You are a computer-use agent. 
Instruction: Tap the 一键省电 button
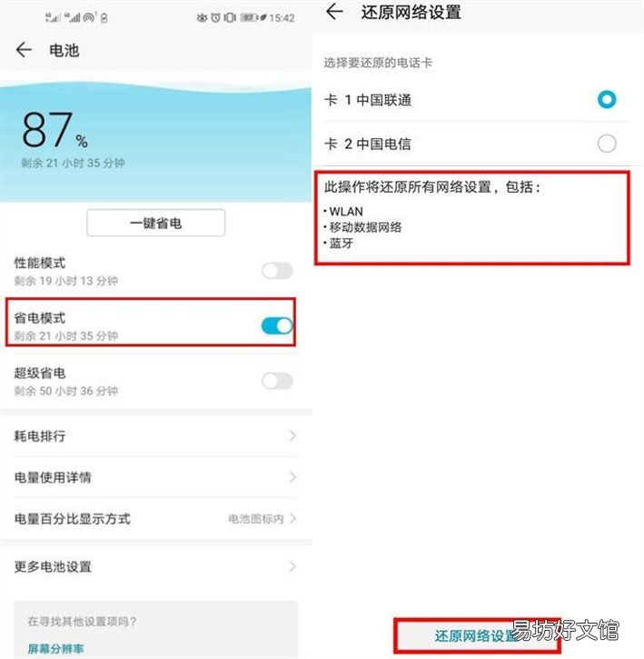click(156, 223)
